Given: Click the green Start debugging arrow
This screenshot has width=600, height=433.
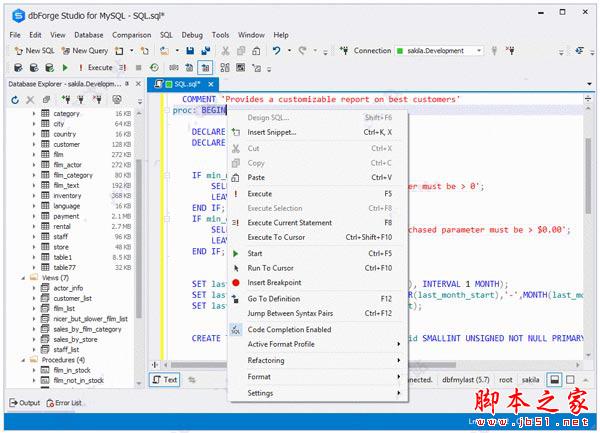Looking at the screenshot, I should tap(65, 68).
